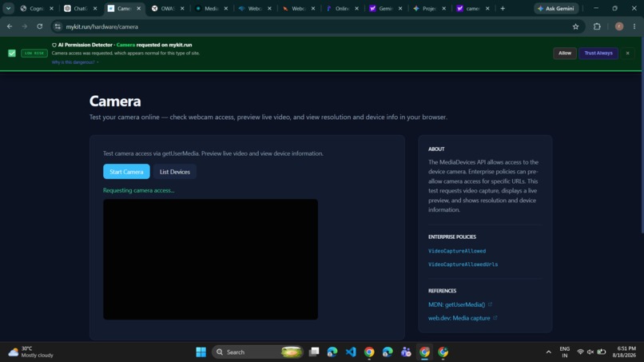The image size is (644, 362).
Task: Click the LOW RISK badge
Action: click(34, 53)
